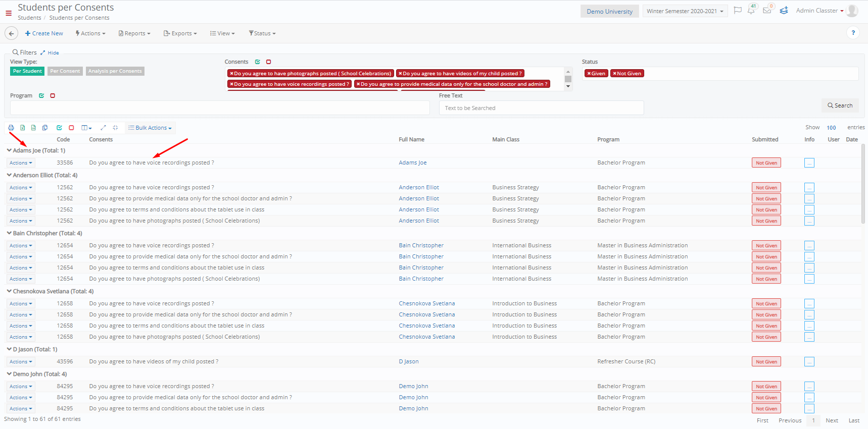The width and height of the screenshot is (868, 429).
Task: Open Admin Classter user dropdown
Action: pos(819,11)
